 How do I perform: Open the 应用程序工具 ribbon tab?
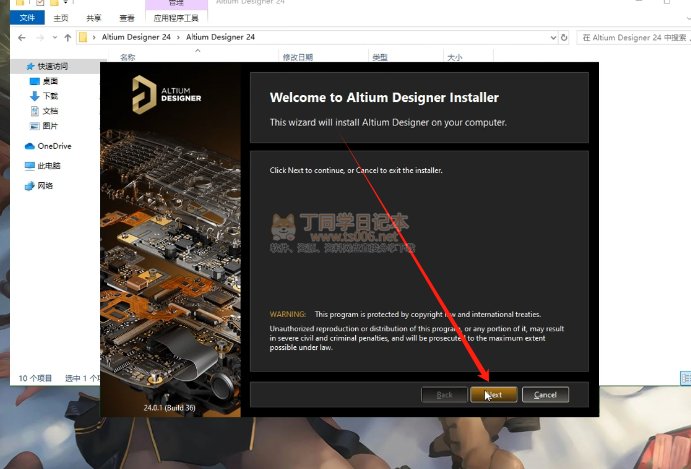point(176,18)
